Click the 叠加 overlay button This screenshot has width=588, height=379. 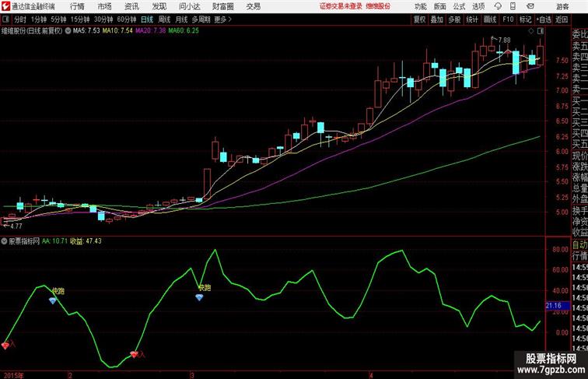coord(437,19)
